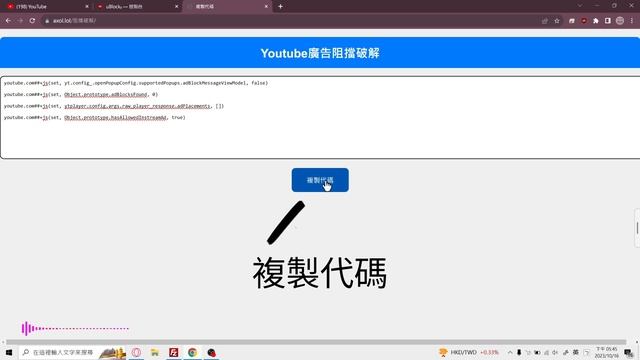This screenshot has height=360, width=640.
Task: Open the Windows Start menu
Action: point(9,352)
